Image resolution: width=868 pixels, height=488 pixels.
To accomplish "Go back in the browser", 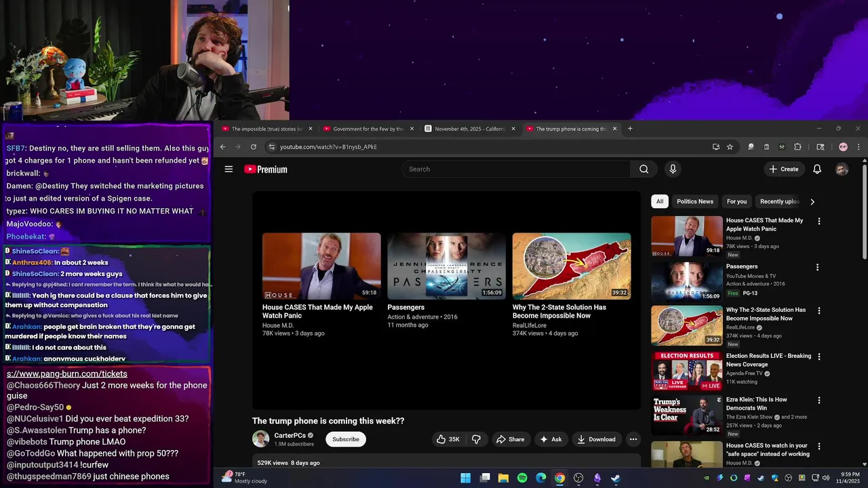I will (222, 147).
